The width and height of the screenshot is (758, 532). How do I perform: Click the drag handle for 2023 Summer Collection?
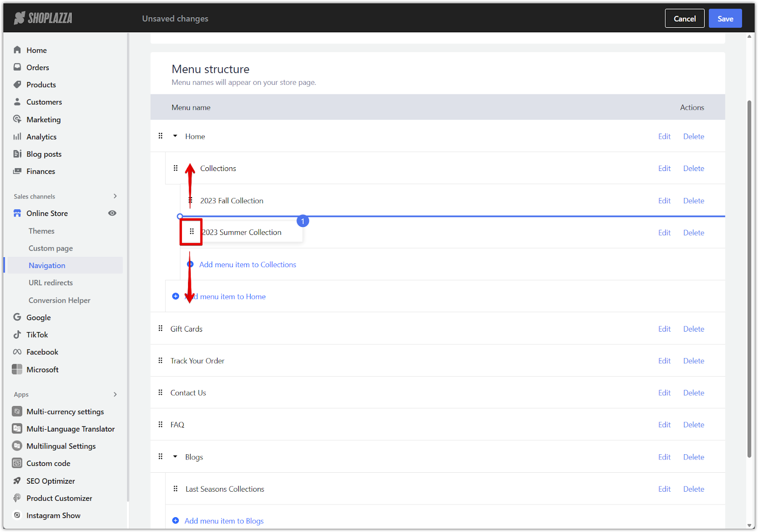click(192, 232)
